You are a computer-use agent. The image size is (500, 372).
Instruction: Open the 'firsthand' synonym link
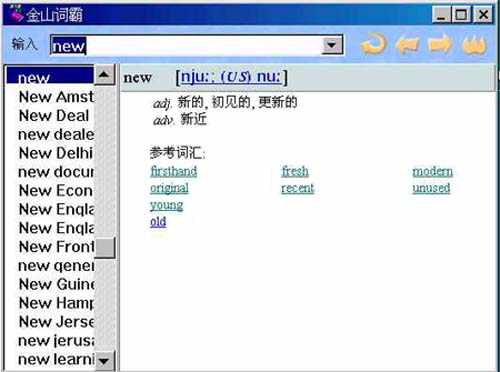[173, 171]
